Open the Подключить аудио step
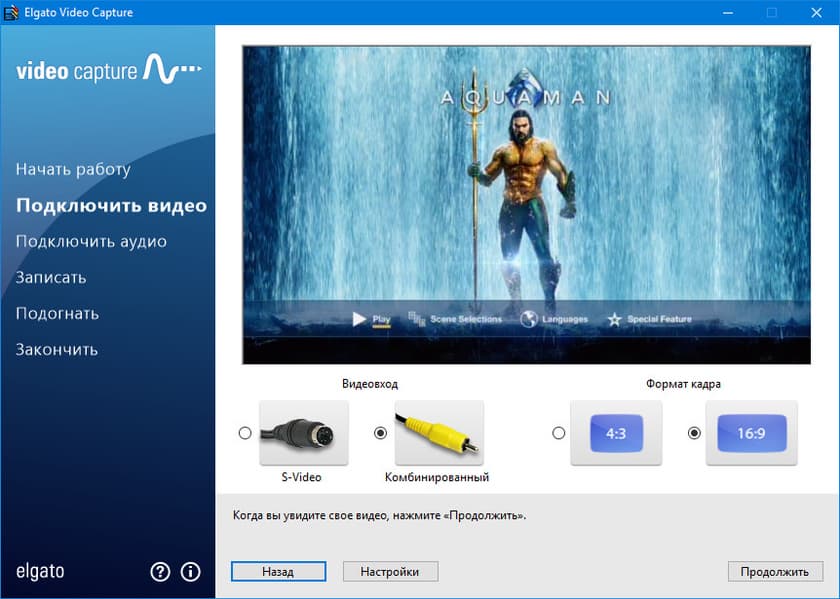Viewport: 840px width, 599px height. pyautogui.click(x=91, y=242)
